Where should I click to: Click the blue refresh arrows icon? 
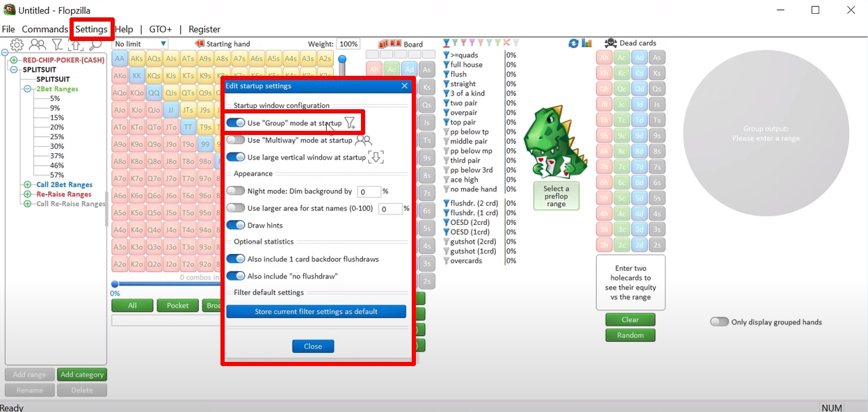coord(573,43)
